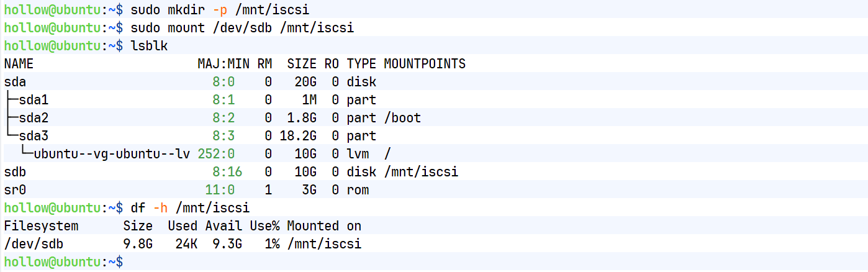This screenshot has width=868, height=272.
Task: Click the 252:0 device number
Action: click(x=216, y=154)
